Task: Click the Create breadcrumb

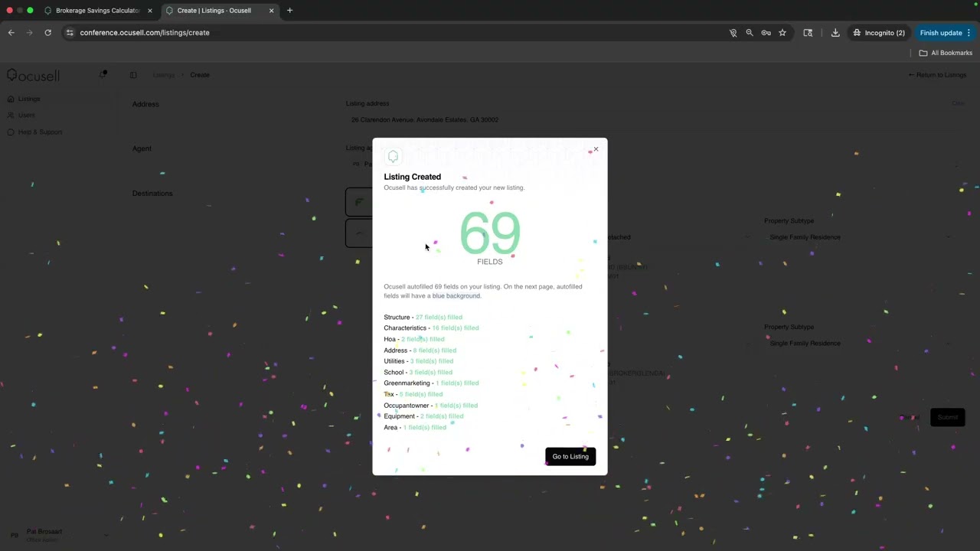Action: click(x=200, y=75)
